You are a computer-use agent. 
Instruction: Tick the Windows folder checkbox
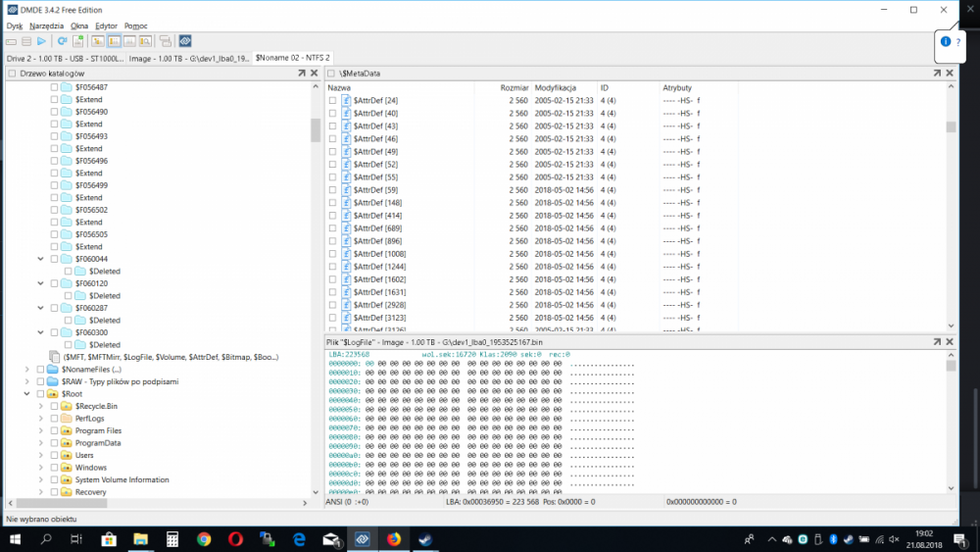[x=54, y=468]
